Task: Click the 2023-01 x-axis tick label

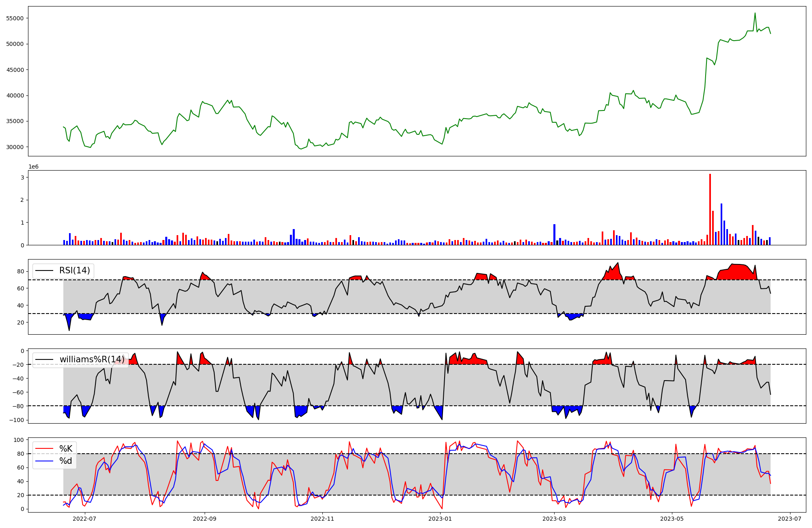Action: click(x=440, y=519)
